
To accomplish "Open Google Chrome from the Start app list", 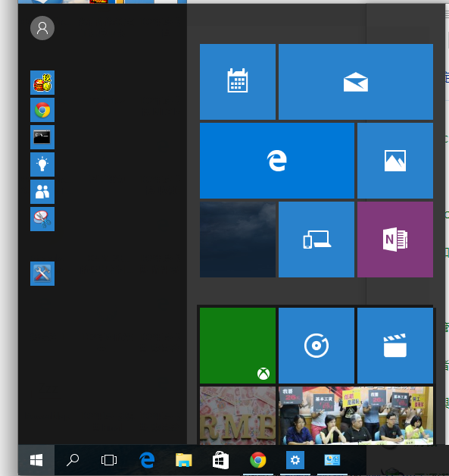I will point(42,110).
